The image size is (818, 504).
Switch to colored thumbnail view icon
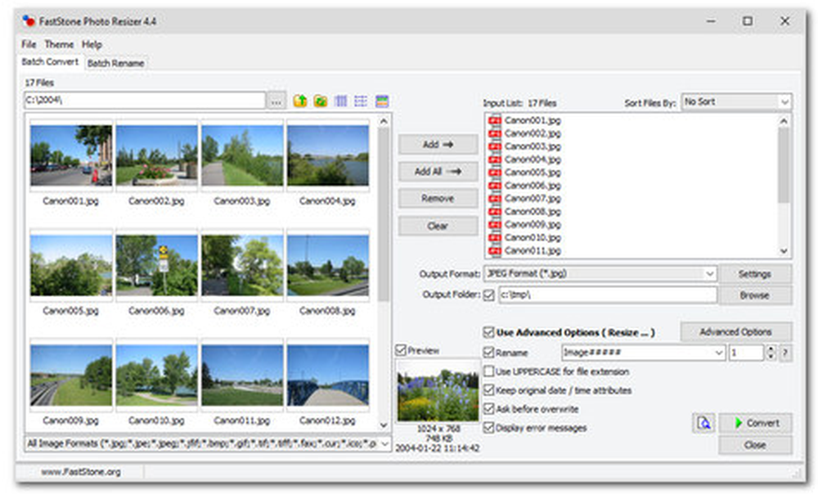[x=382, y=101]
